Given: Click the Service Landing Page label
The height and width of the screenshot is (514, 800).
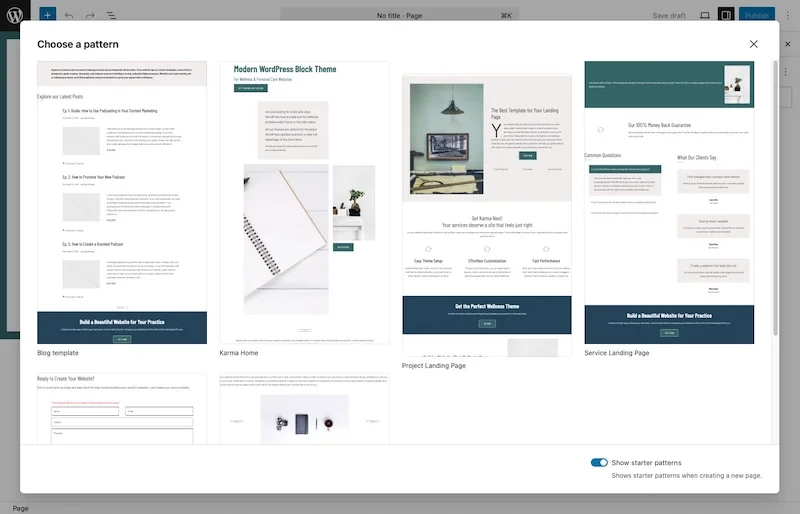Looking at the screenshot, I should pyautogui.click(x=617, y=353).
